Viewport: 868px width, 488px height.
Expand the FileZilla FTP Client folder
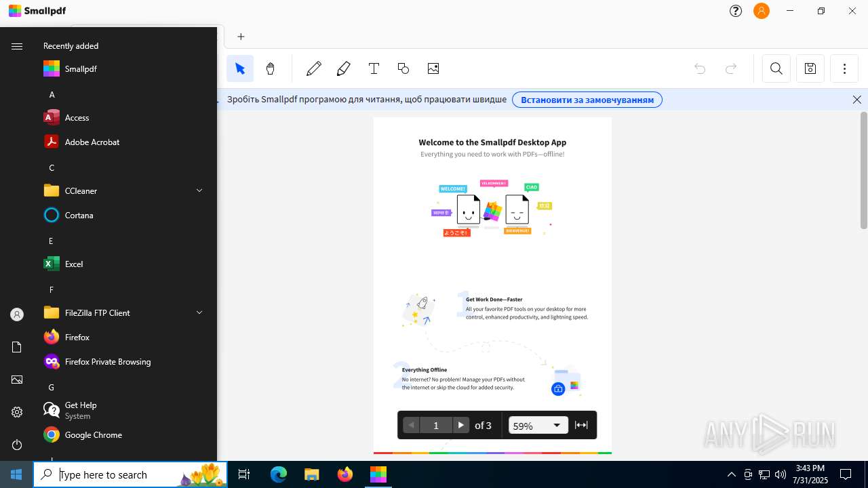coord(124,312)
